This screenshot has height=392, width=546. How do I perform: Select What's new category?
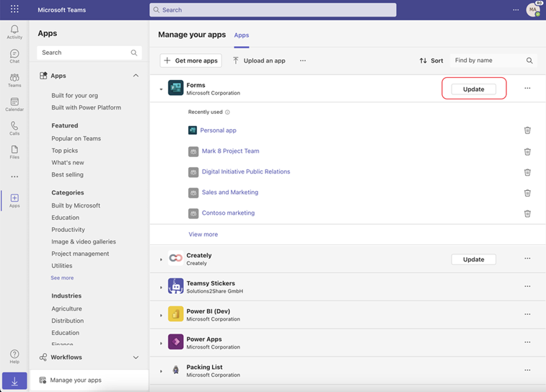point(68,162)
